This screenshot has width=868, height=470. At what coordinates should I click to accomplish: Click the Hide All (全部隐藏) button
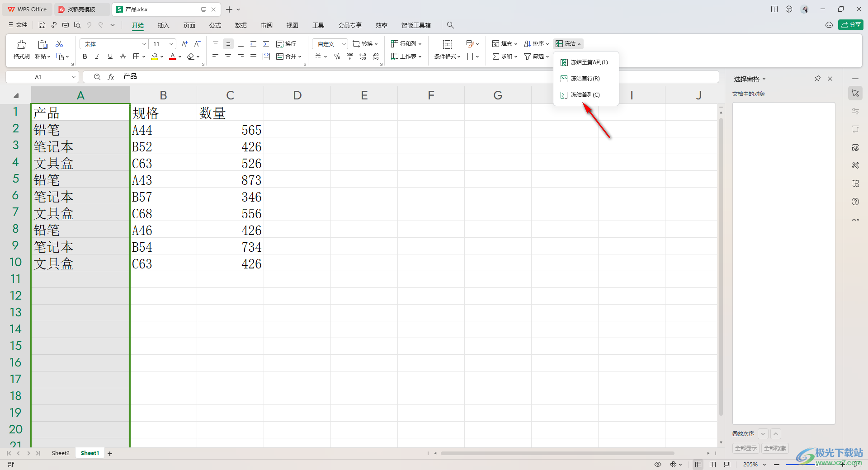pyautogui.click(x=775, y=448)
